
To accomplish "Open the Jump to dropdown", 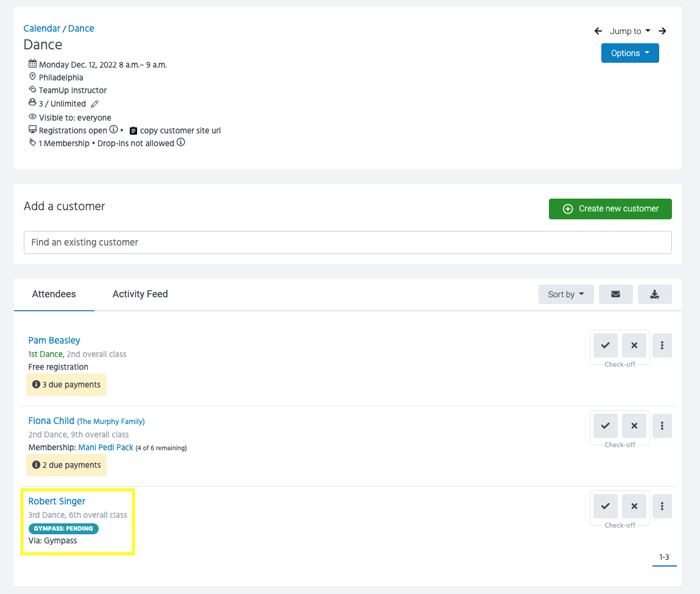I will tap(629, 31).
